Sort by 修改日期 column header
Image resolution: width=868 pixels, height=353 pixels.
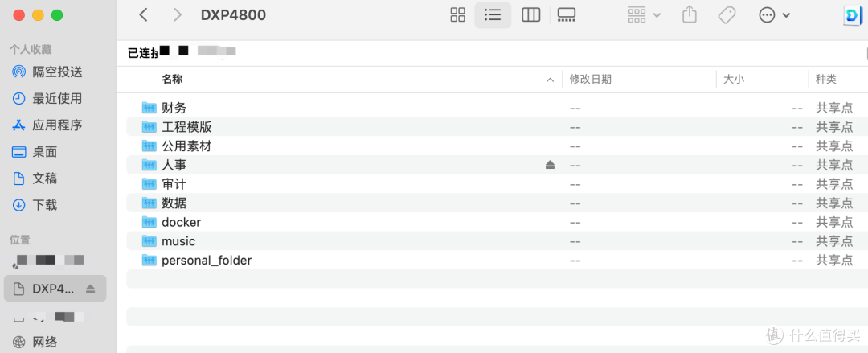pyautogui.click(x=591, y=80)
